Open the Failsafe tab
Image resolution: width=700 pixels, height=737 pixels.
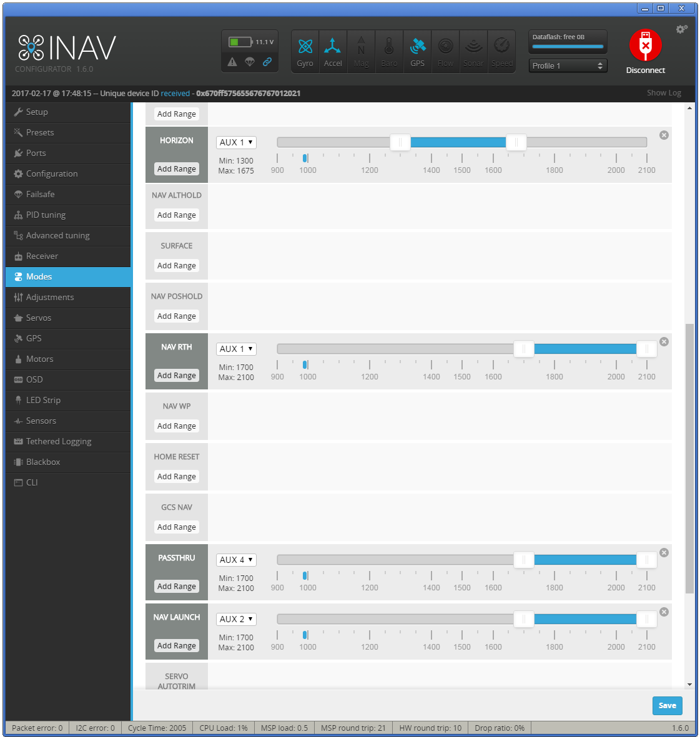coord(68,194)
